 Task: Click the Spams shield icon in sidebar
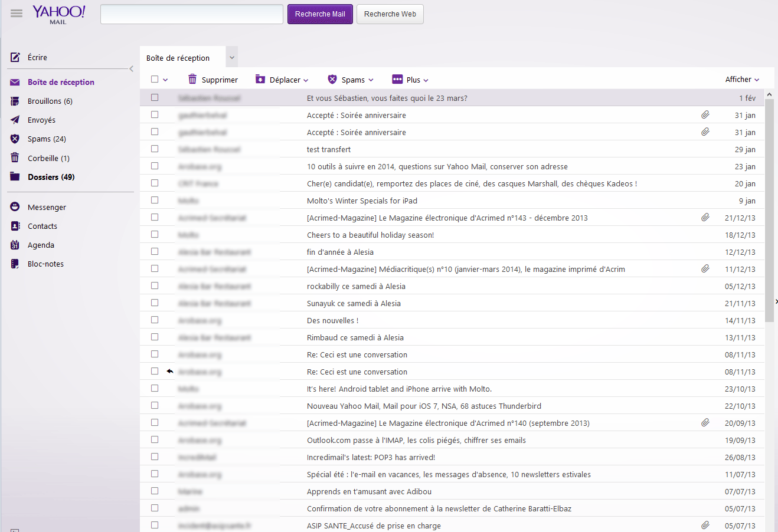click(x=15, y=139)
